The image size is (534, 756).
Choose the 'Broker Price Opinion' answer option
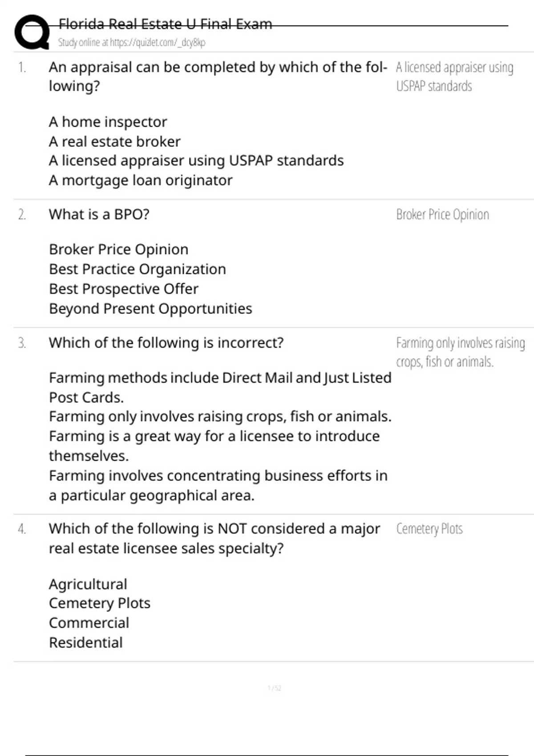[x=118, y=249]
